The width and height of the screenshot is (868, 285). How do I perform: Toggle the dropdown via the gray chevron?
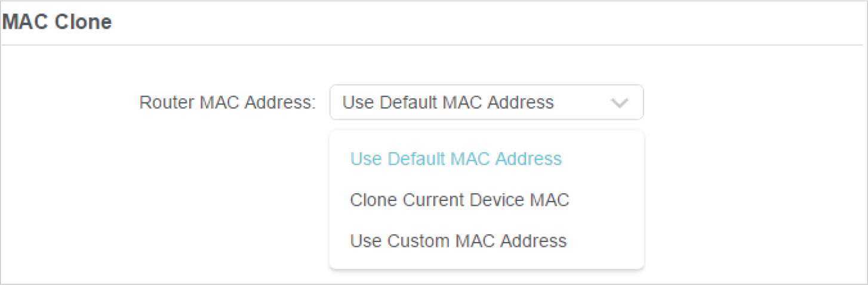point(620,103)
